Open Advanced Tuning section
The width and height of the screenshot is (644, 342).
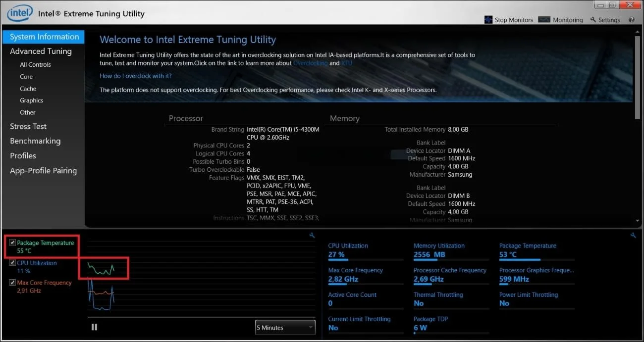click(41, 51)
